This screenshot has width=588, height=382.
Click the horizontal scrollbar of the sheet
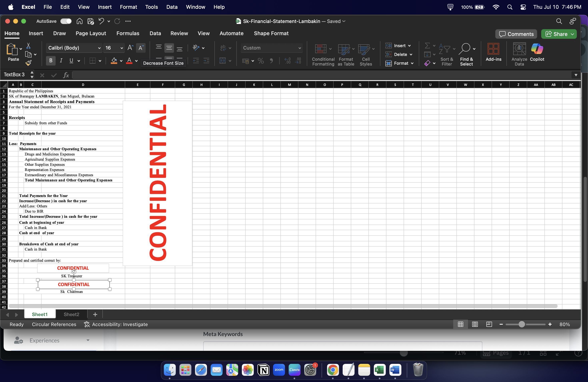283,306
